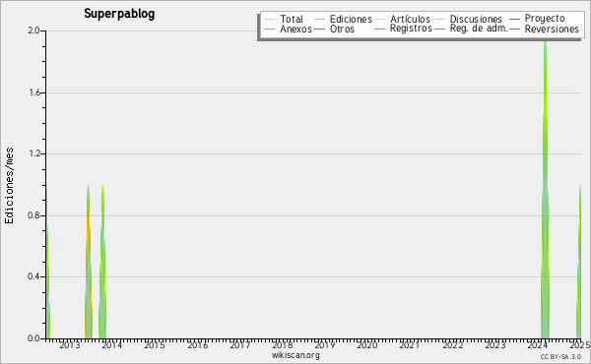Click the 0.4 y-axis label
The height and width of the screenshot is (364, 591).
(33, 276)
